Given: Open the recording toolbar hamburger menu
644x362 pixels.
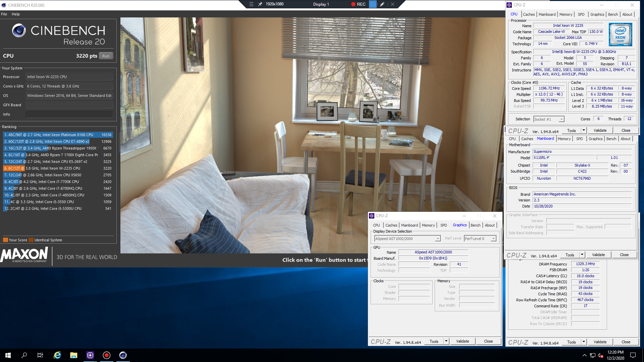Looking at the screenshot, I should pyautogui.click(x=251, y=4).
